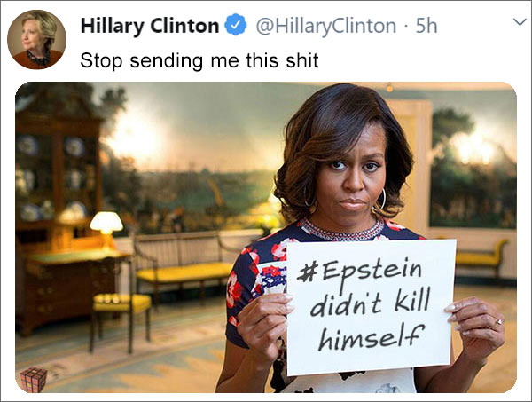Open the tweet options chevron menu
532x402 pixels.
click(x=520, y=22)
